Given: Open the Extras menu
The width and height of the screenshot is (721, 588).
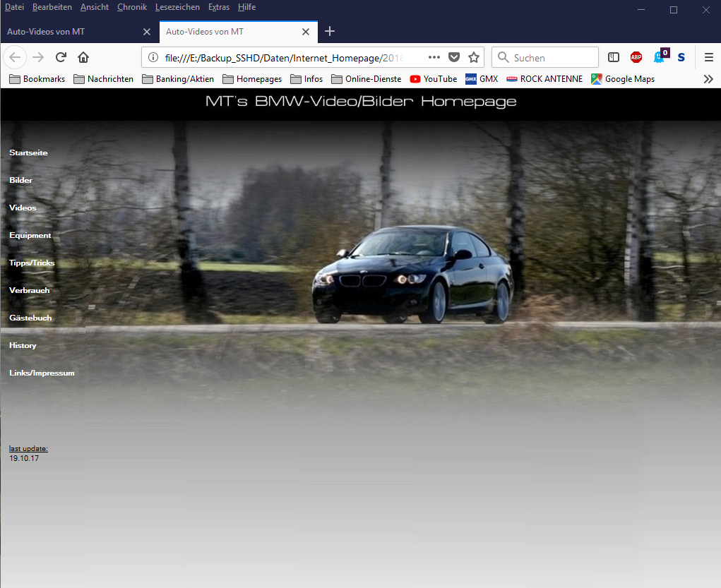Looking at the screenshot, I should tap(218, 7).
